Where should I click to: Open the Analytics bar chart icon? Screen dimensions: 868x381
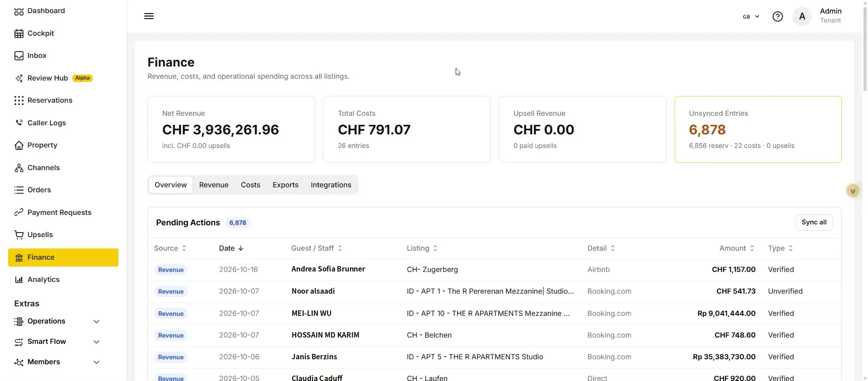pyautogui.click(x=19, y=280)
